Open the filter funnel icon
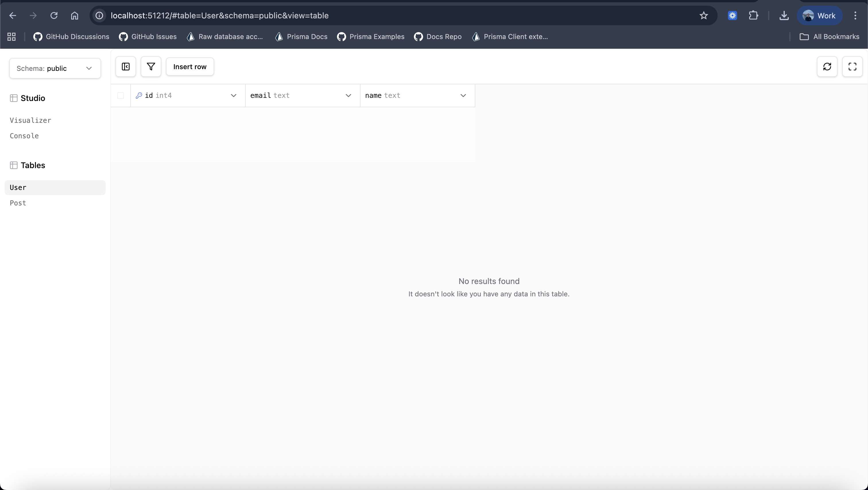Image resolution: width=868 pixels, height=490 pixels. (151, 67)
